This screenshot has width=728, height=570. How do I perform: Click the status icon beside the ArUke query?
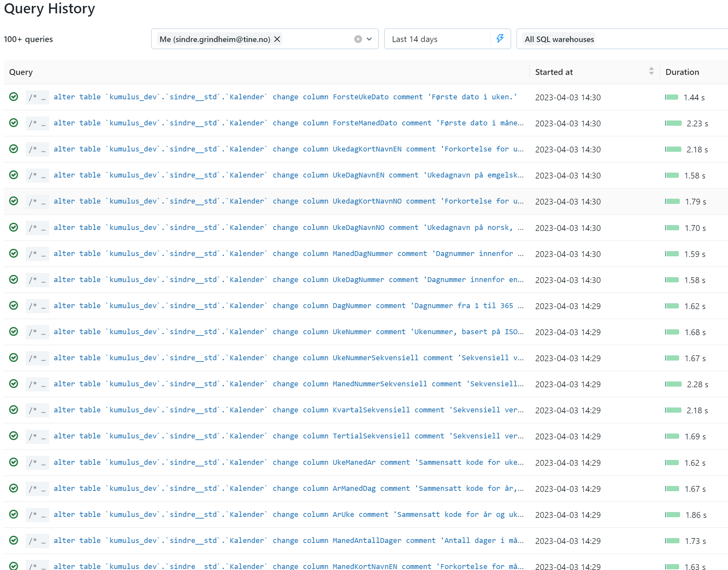coord(13,514)
